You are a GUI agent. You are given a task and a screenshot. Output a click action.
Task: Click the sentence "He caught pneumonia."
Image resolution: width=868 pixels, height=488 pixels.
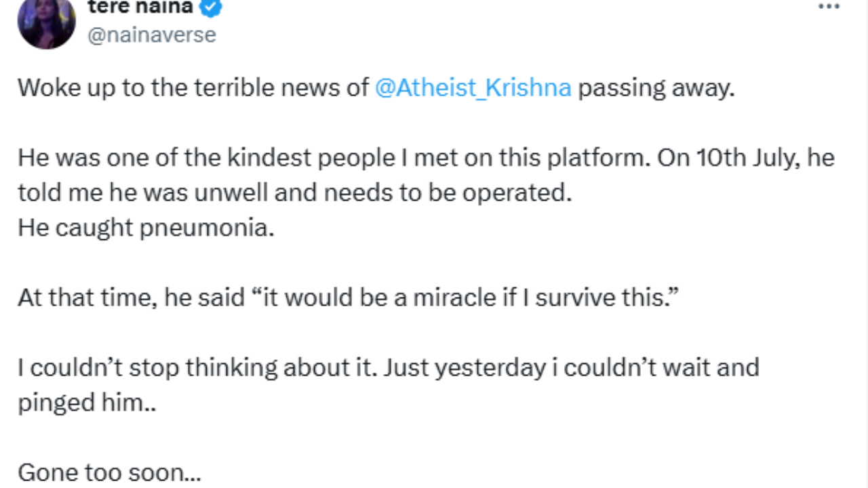coord(146,228)
